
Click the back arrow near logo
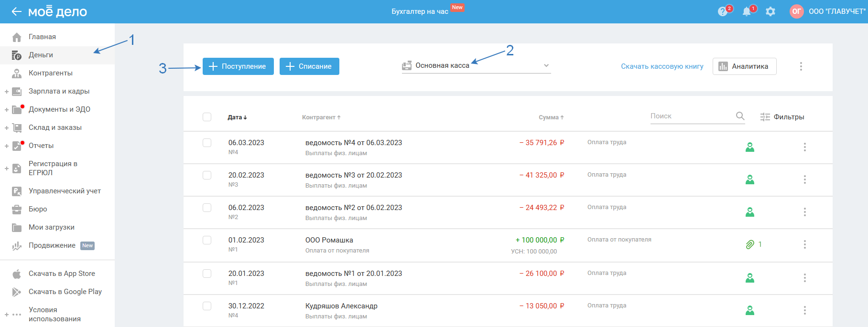coord(16,11)
